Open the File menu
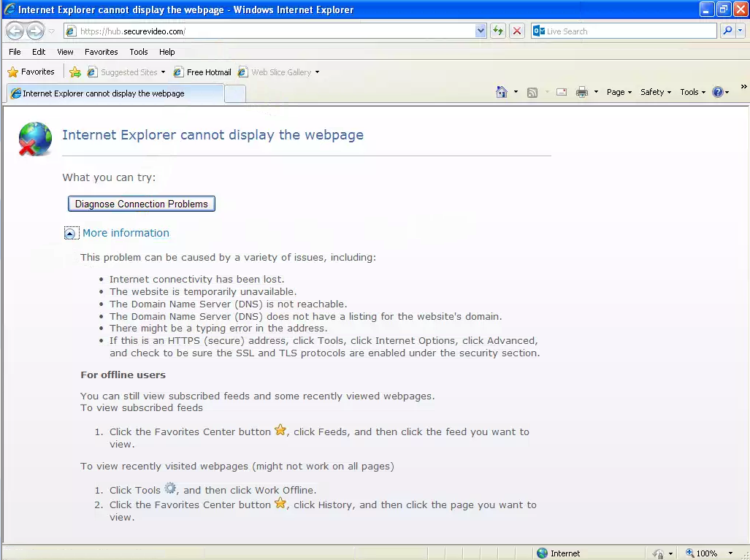Viewport: 750px width, 560px height. coord(14,52)
